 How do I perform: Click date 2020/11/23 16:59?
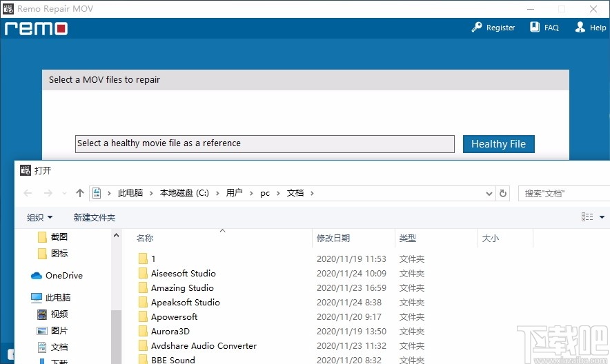pos(351,288)
